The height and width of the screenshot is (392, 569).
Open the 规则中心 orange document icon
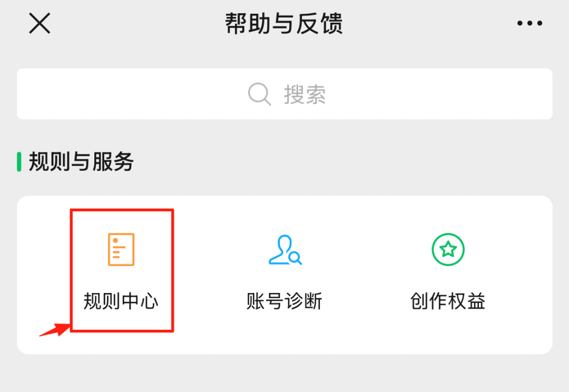click(x=121, y=249)
